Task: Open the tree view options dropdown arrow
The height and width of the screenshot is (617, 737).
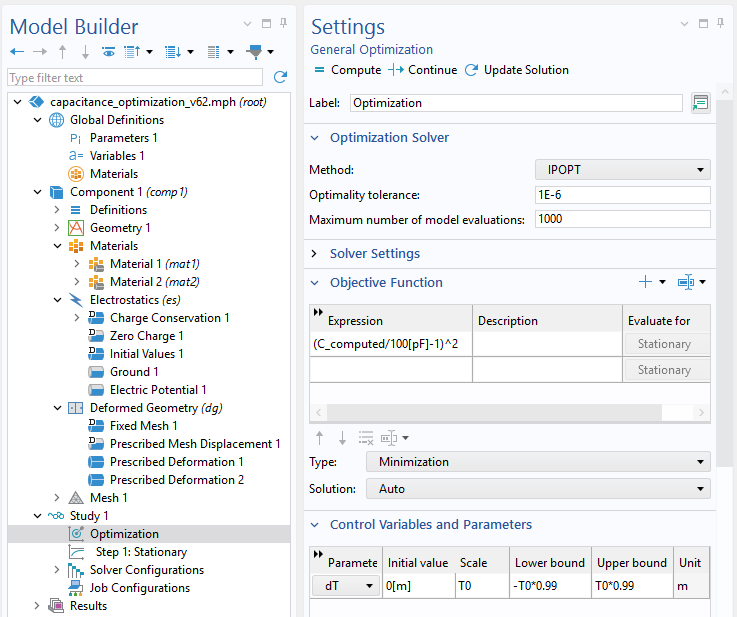Action: (x=230, y=52)
